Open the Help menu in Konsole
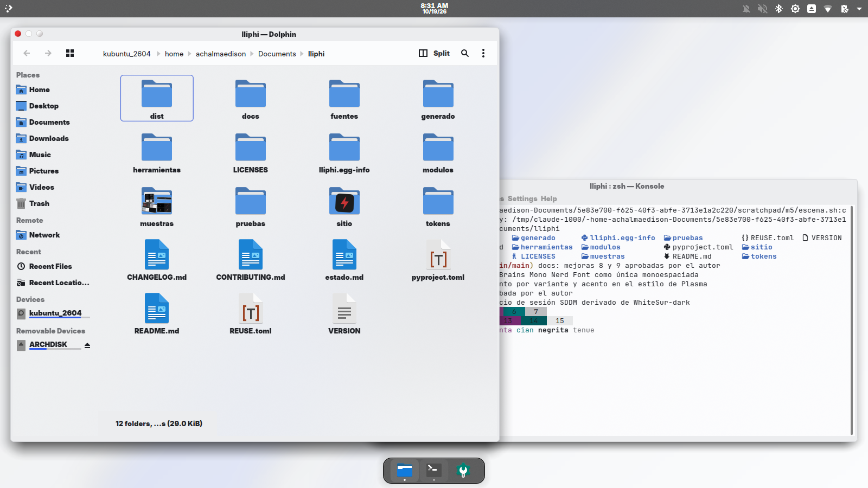 548,198
